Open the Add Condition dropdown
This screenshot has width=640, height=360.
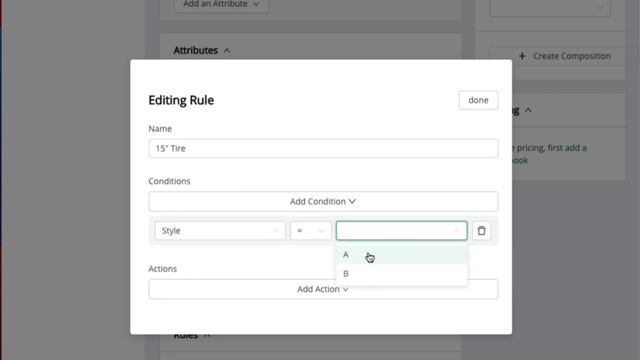pyautogui.click(x=323, y=202)
